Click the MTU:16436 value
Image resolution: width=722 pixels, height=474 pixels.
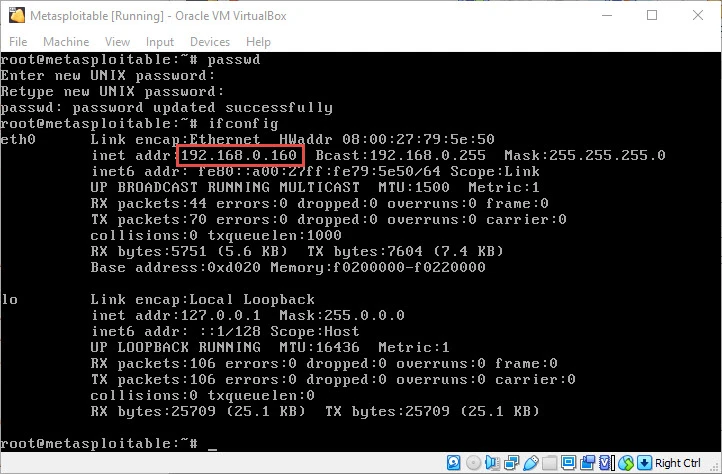coord(319,347)
